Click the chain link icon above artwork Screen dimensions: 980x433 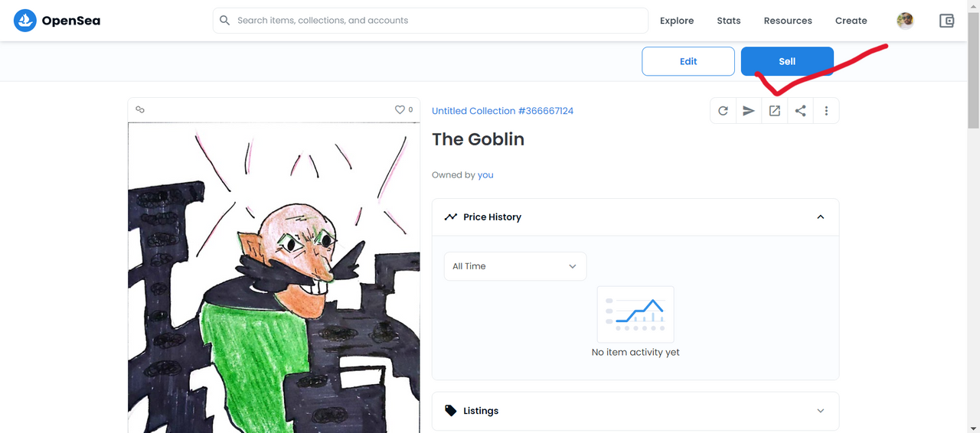coord(140,109)
